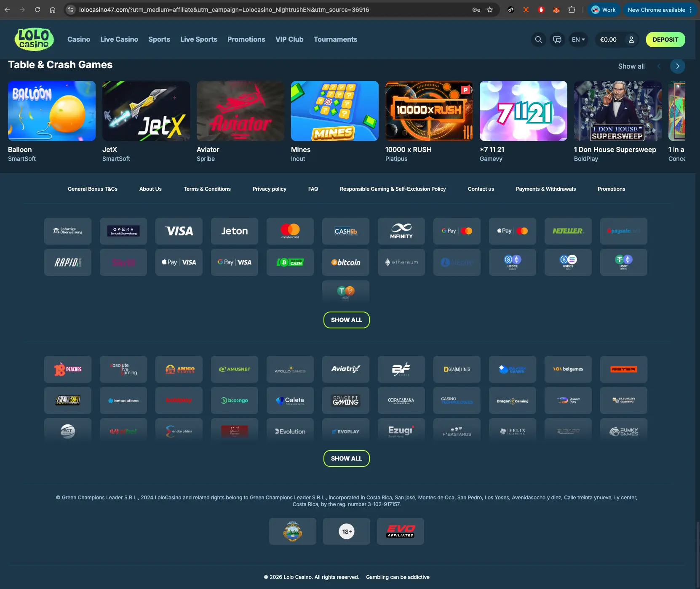The height and width of the screenshot is (589, 700).
Task: Click the Bitcoin Cash payment logo
Action: point(290,262)
